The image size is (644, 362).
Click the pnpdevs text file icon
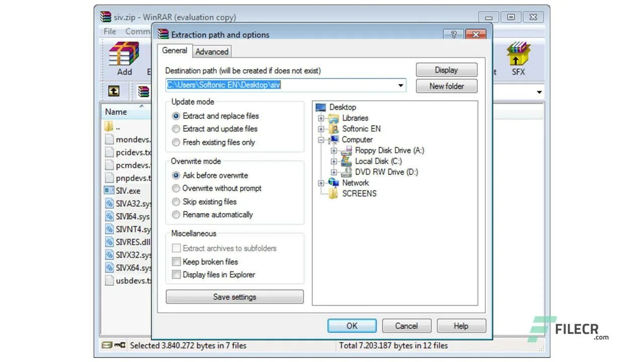point(109,178)
